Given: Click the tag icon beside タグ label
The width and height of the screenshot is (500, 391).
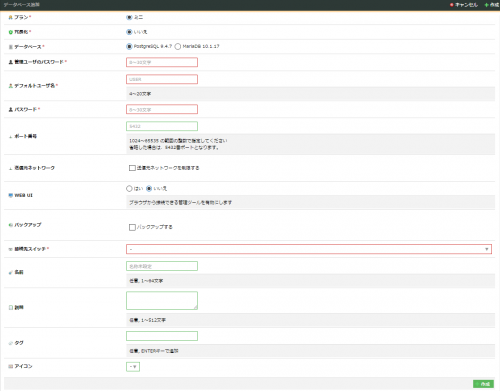Looking at the screenshot, I should (10, 343).
